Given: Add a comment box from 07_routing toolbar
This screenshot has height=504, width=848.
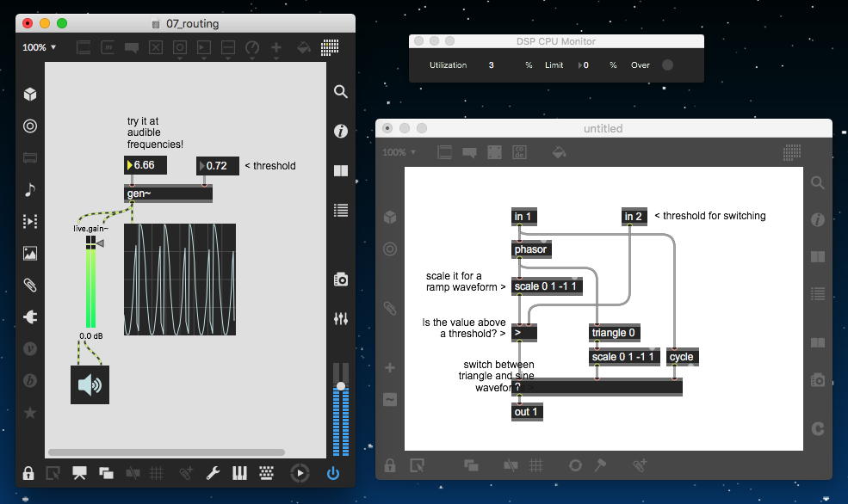Looking at the screenshot, I should (132, 47).
